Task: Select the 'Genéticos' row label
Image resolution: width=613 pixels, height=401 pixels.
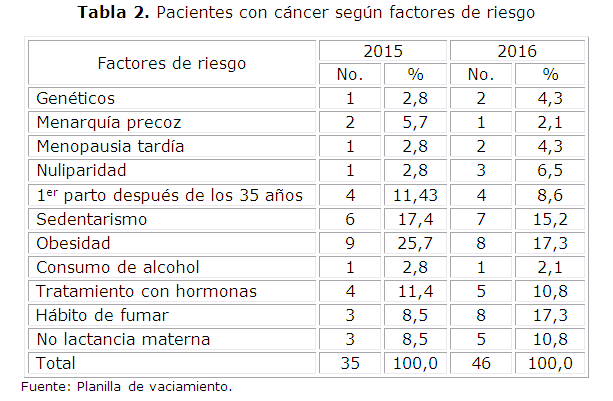Action: (76, 99)
